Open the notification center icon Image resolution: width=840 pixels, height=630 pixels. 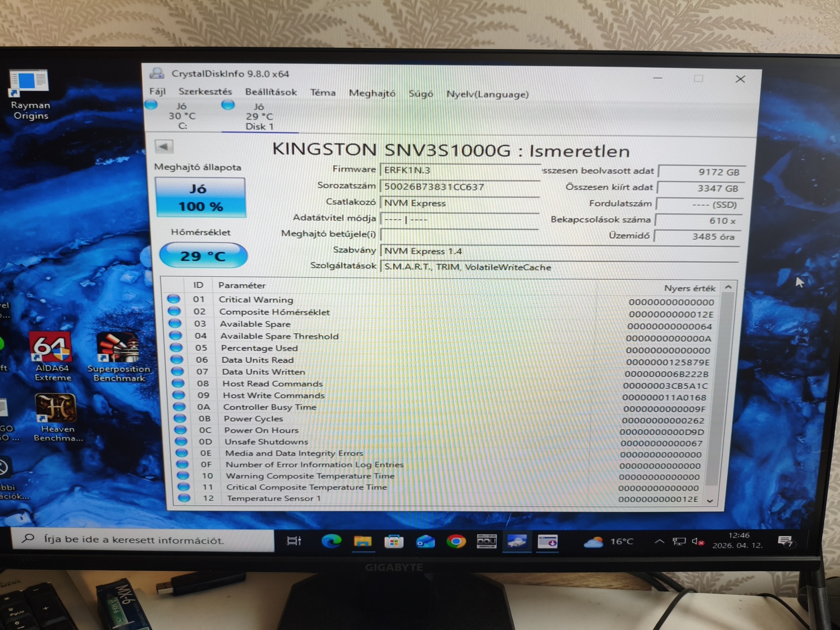785,541
